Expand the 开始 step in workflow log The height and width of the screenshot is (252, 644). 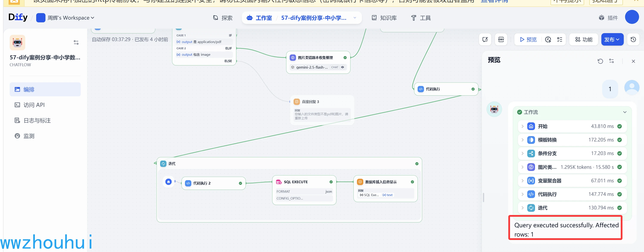coord(523,126)
